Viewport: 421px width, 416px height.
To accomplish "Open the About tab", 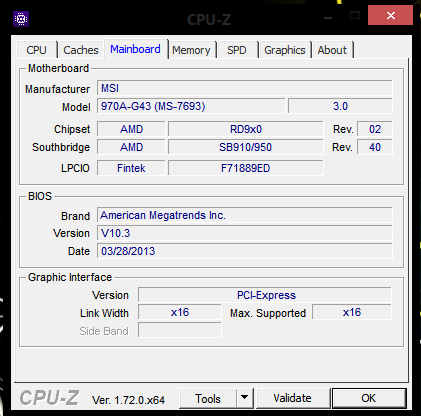I will (x=332, y=50).
